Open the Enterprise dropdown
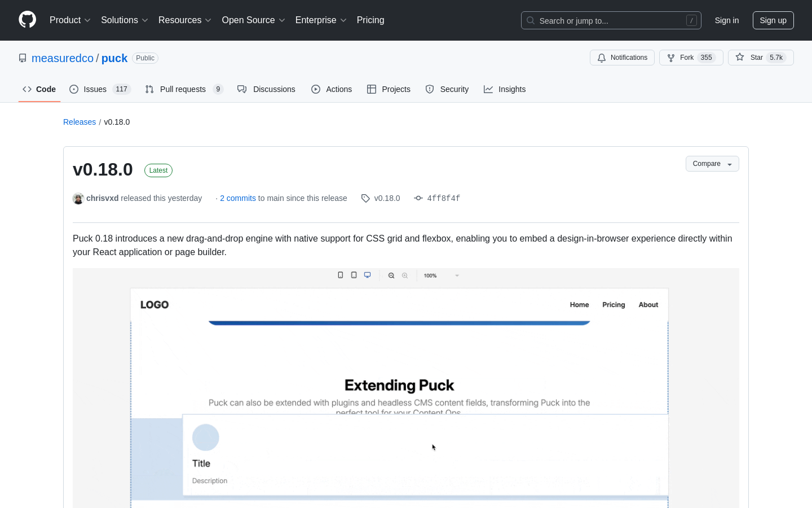Screen dimensions: 812x508 point(321,20)
